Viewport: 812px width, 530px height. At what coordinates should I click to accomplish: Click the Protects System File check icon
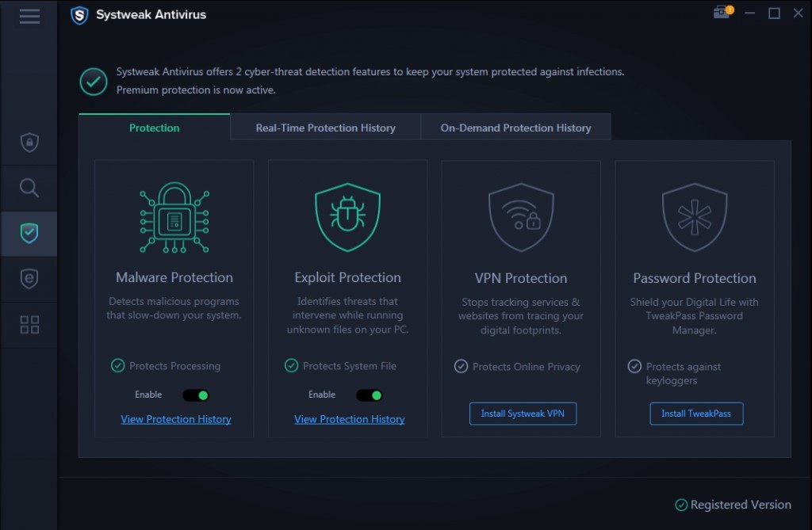coord(292,365)
